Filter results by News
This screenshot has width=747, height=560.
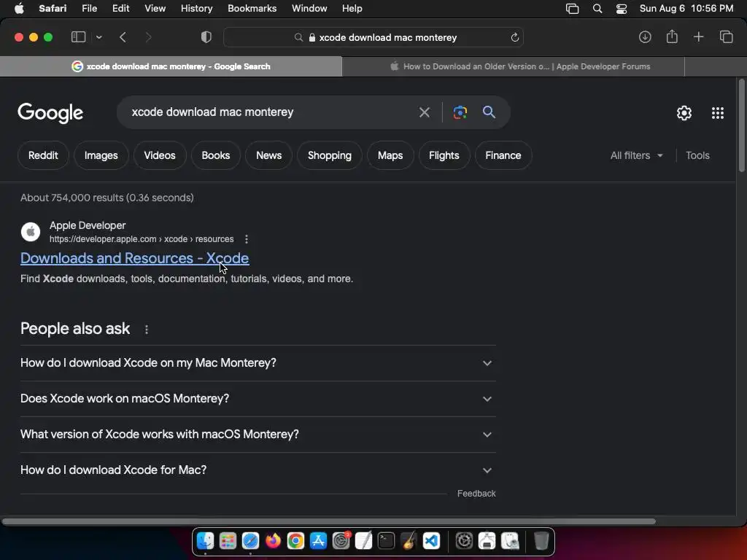click(268, 155)
